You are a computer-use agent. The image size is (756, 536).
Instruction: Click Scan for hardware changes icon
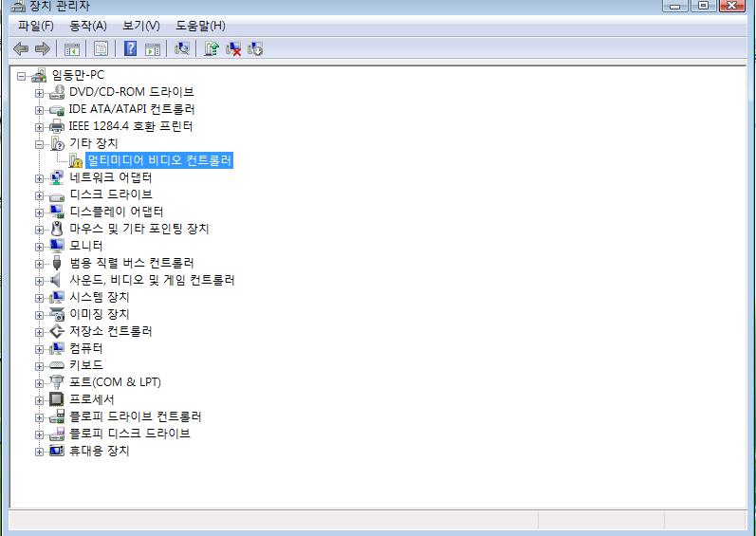182,48
